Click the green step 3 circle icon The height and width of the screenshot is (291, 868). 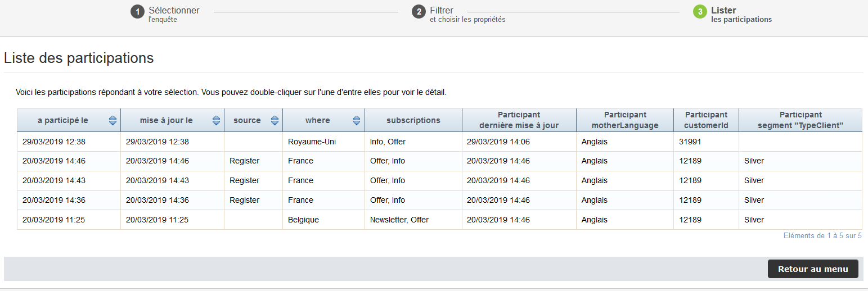point(700,12)
